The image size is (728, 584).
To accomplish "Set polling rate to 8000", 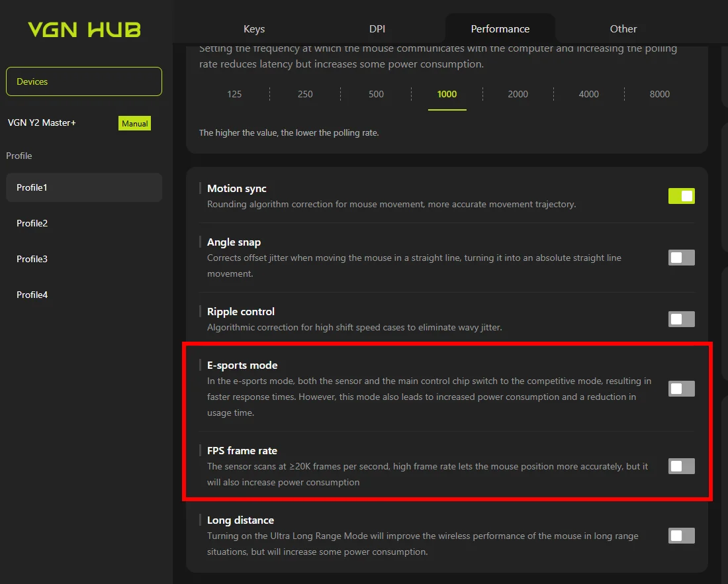I will [x=659, y=94].
